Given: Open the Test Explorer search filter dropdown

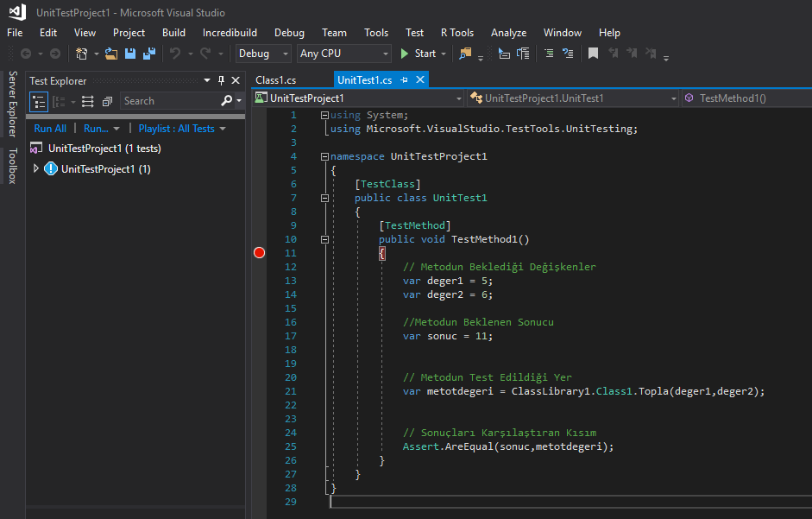Looking at the screenshot, I should click(239, 100).
